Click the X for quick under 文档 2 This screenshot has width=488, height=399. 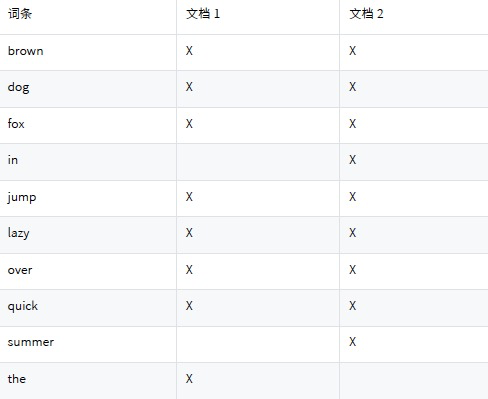click(x=353, y=306)
